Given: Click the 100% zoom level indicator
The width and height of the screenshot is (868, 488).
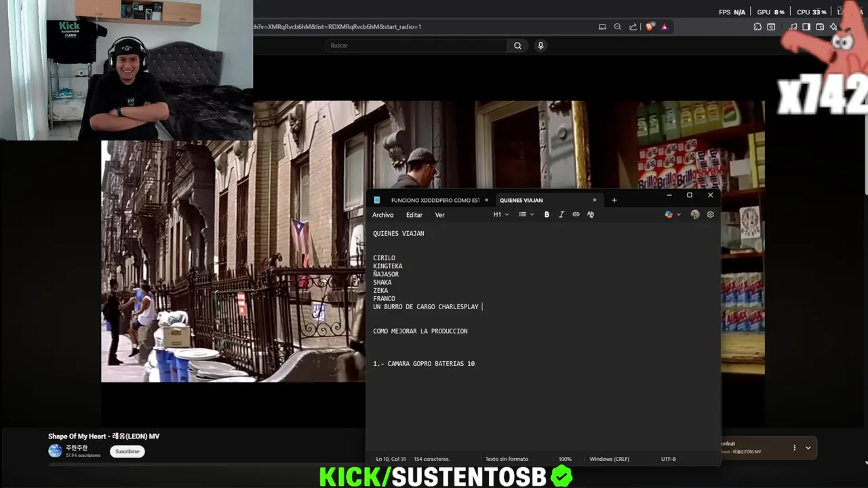Looking at the screenshot, I should pos(565,459).
